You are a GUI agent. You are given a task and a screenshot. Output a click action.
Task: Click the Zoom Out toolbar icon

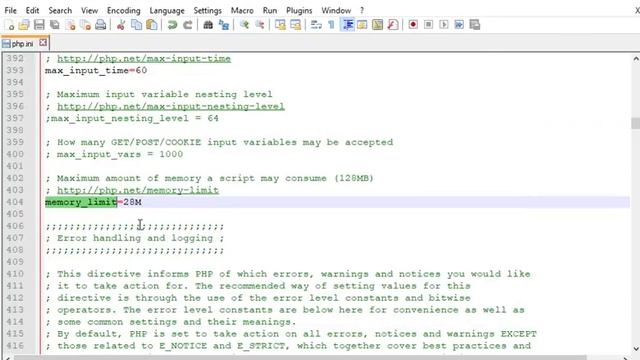(x=259, y=25)
